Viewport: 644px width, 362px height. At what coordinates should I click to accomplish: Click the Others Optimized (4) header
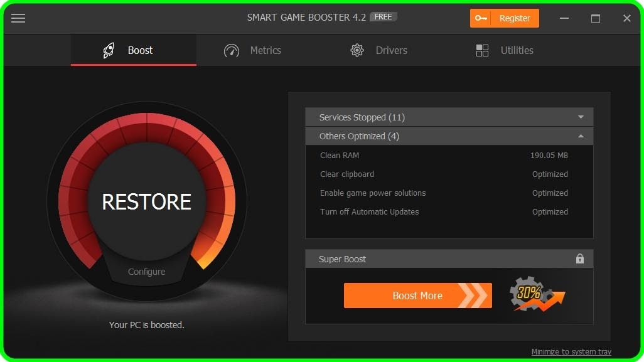449,136
